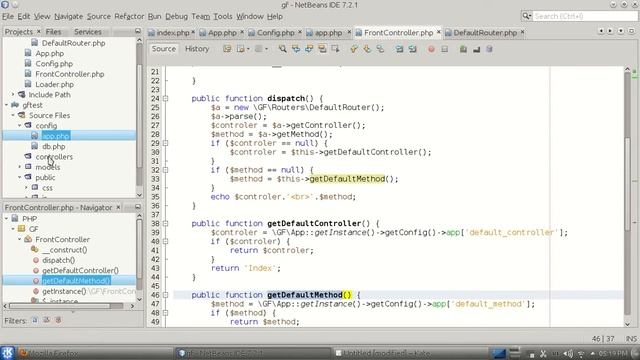The width and height of the screenshot is (640, 360).
Task: Click the Projects panel vertical scrollbar
Action: (139, 116)
